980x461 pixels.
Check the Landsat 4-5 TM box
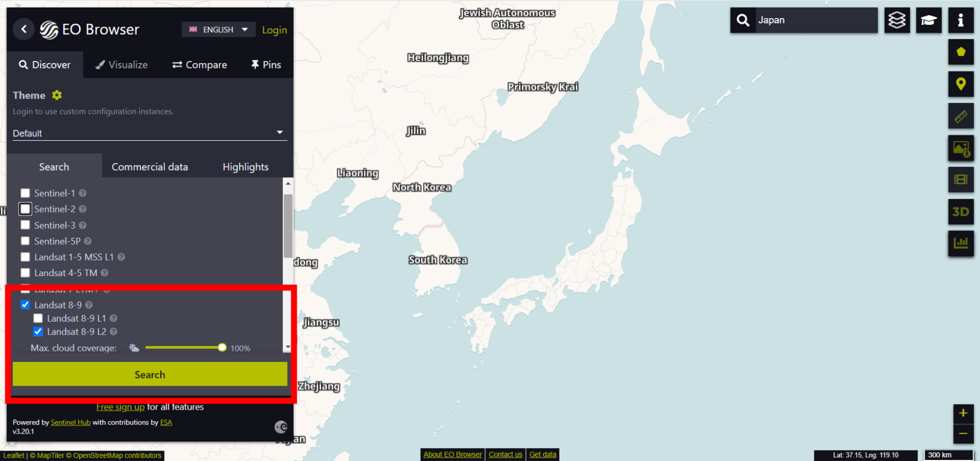coord(25,273)
